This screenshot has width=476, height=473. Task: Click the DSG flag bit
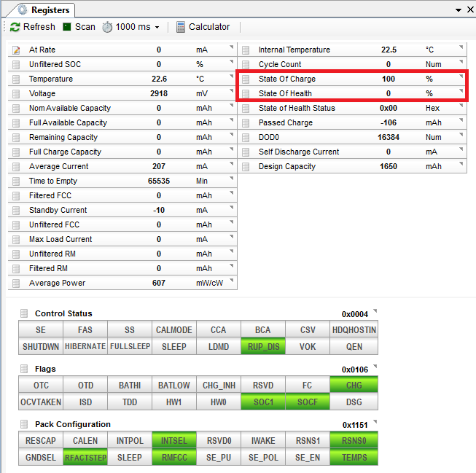click(354, 402)
